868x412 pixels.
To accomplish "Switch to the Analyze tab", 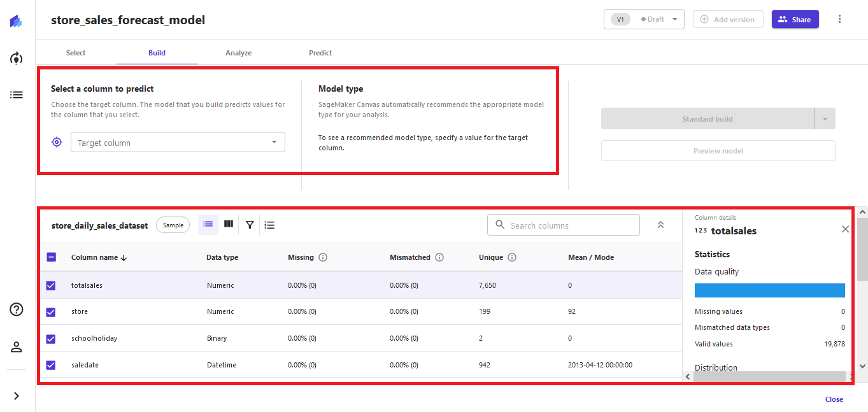I will pos(238,53).
